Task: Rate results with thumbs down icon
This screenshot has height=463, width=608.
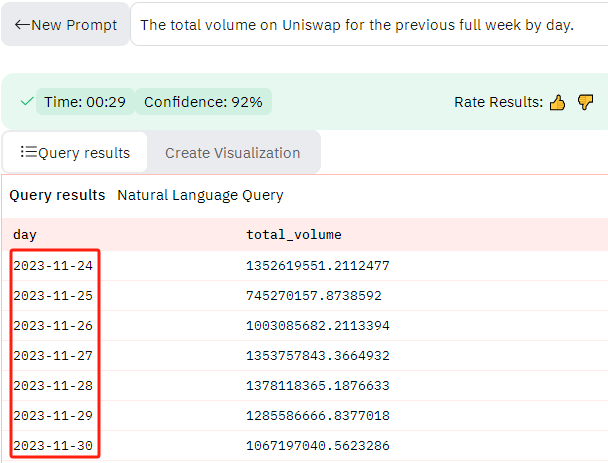Action: pos(585,102)
